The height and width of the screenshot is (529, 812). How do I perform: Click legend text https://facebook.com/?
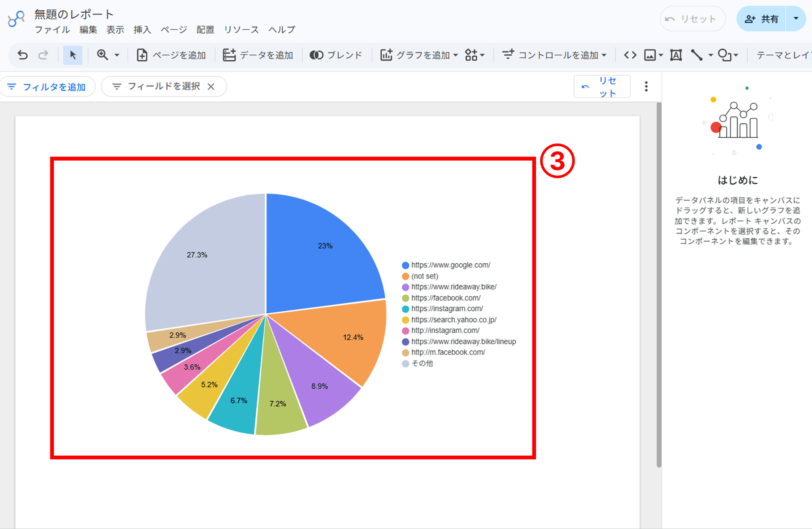point(446,298)
